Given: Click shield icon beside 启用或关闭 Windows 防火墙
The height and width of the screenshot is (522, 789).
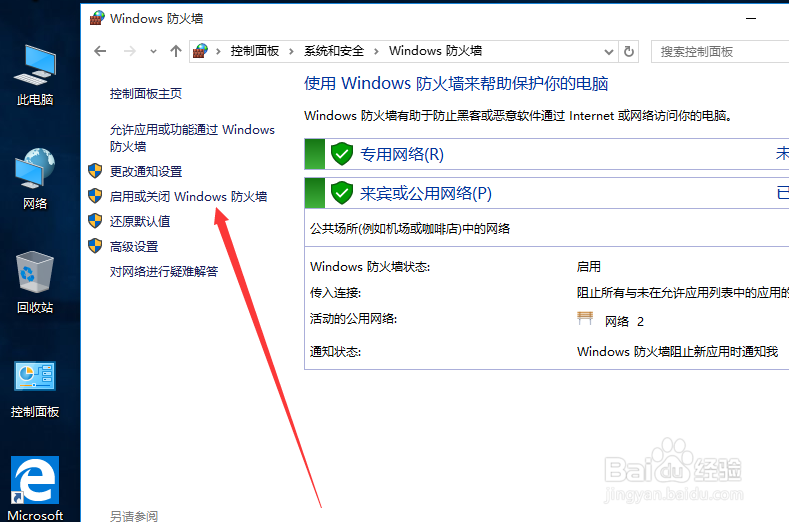Looking at the screenshot, I should click(95, 196).
